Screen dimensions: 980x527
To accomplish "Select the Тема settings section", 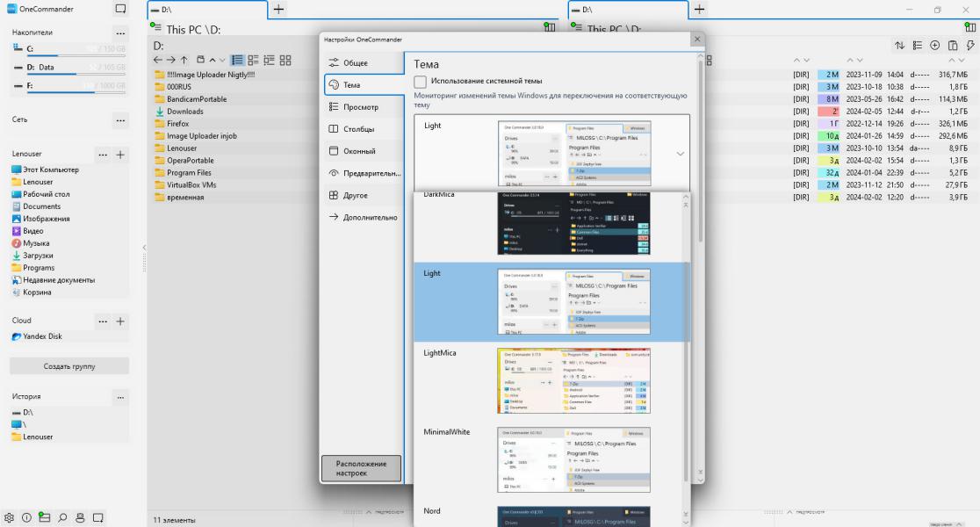I will click(x=364, y=85).
